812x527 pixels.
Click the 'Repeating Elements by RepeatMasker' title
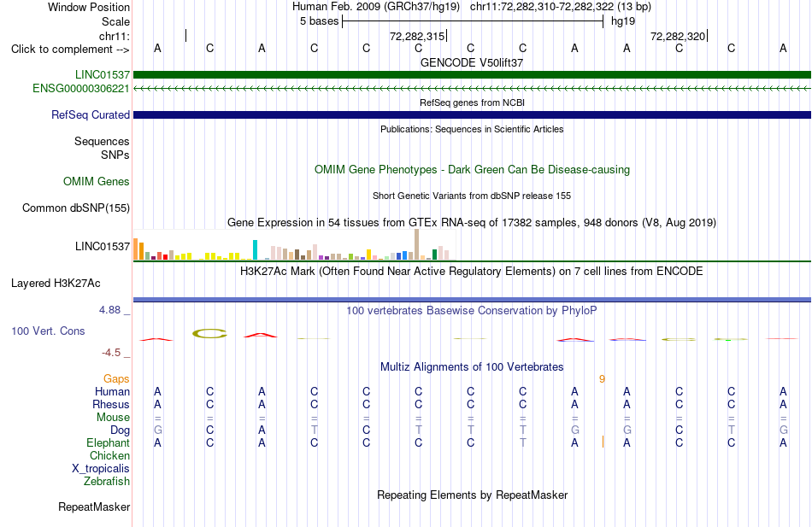coord(472,495)
